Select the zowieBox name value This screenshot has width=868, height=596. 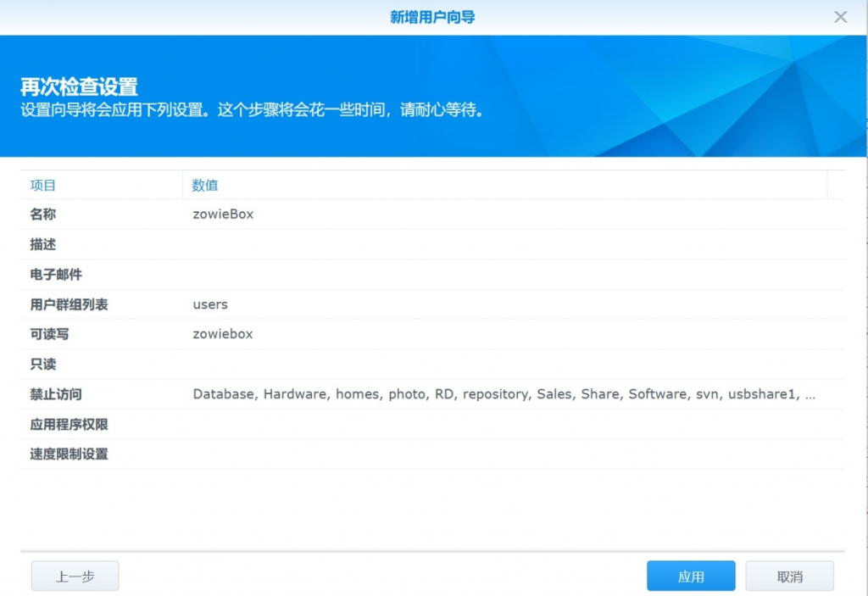coord(223,214)
